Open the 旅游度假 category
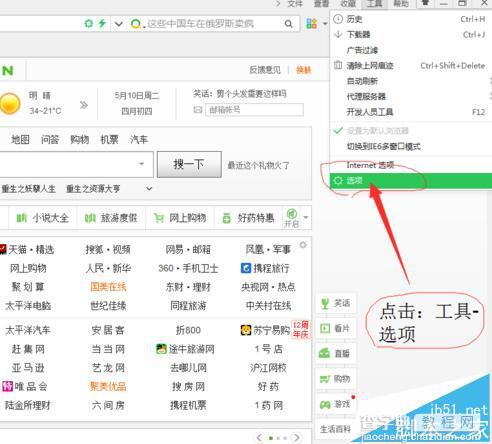492x444 pixels. pos(111,218)
